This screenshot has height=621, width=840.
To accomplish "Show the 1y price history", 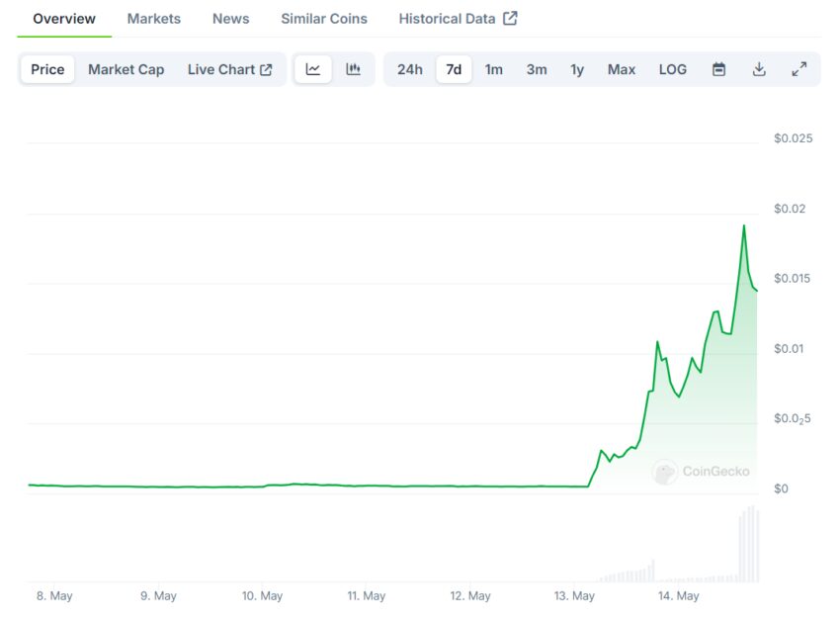I will [577, 69].
